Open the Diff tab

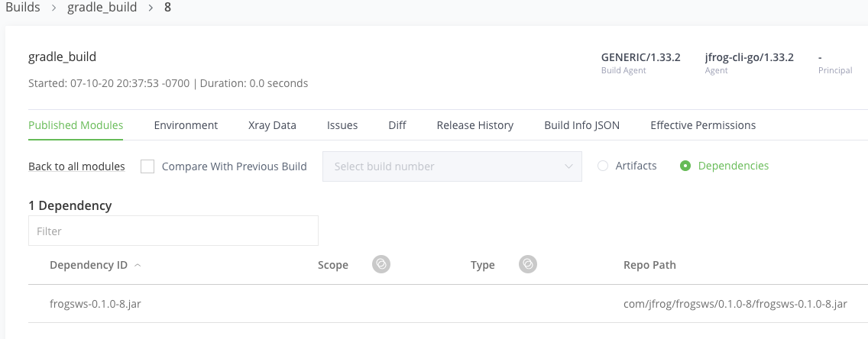397,125
